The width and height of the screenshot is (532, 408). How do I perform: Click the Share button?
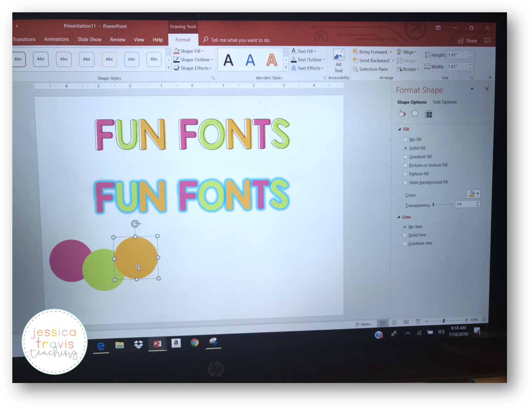[x=468, y=40]
